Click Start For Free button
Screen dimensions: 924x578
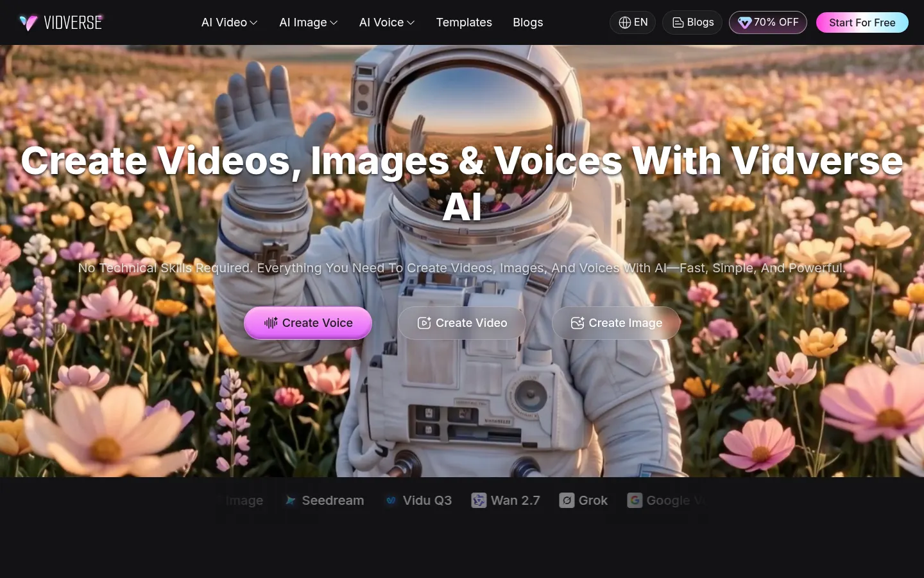pos(862,22)
